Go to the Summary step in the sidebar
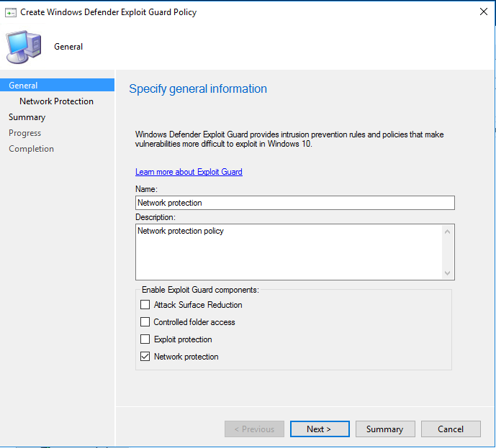 click(27, 117)
